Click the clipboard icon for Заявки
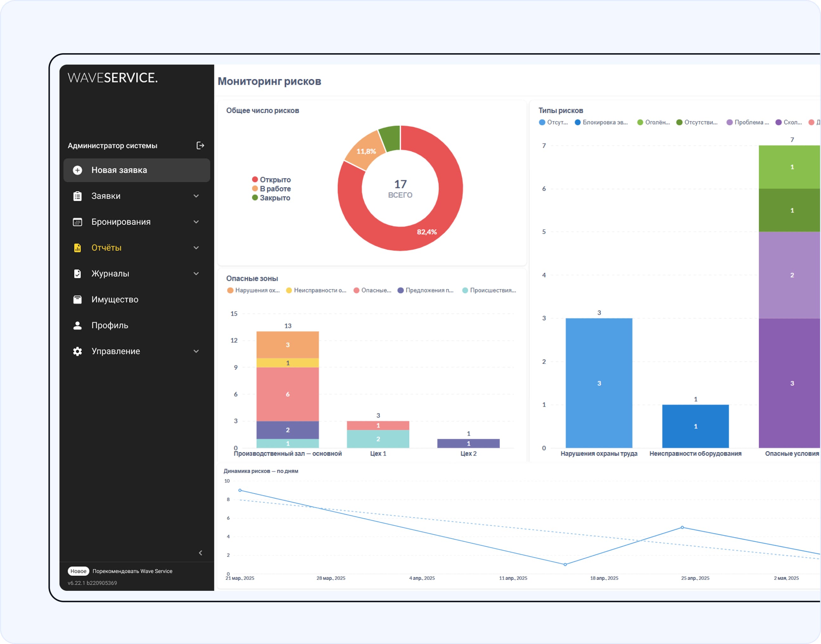This screenshot has height=644, width=821. (x=78, y=196)
